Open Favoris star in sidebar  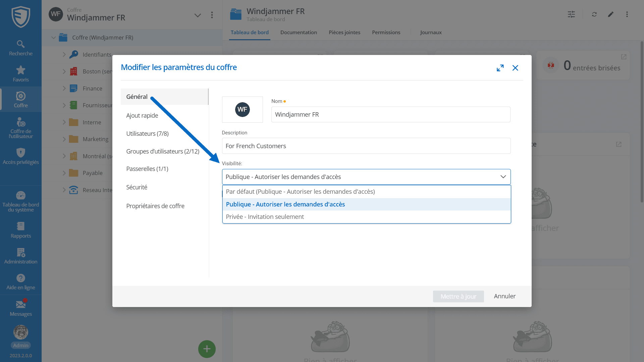pyautogui.click(x=20, y=70)
